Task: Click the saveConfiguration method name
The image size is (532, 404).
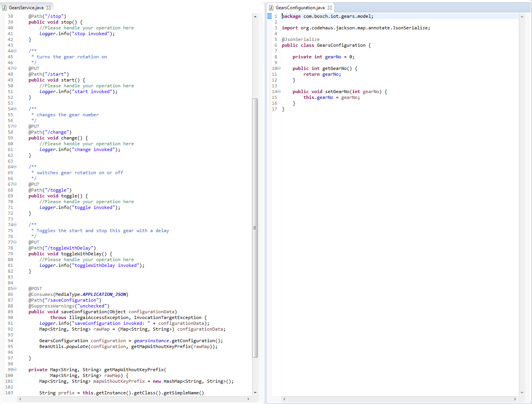Action: 84,312
